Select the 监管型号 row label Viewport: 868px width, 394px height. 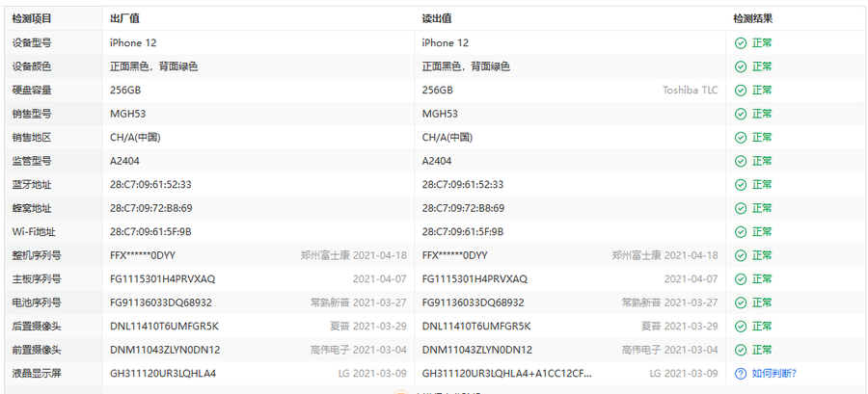point(32,161)
